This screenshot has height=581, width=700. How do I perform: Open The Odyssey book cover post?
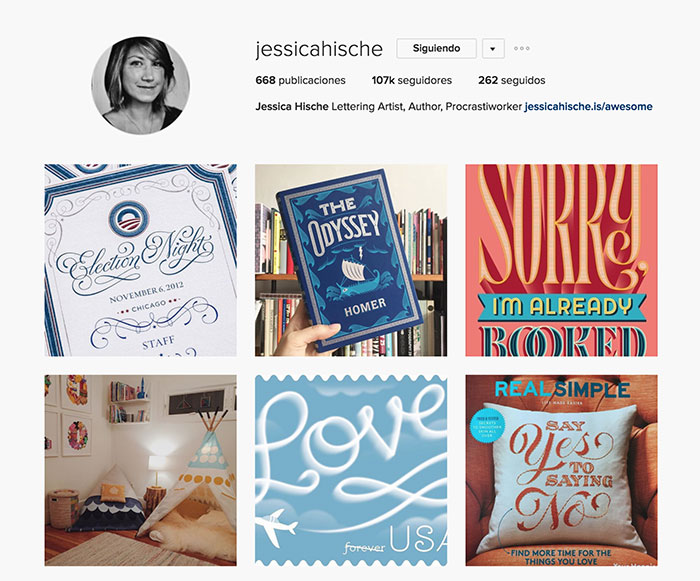351,260
